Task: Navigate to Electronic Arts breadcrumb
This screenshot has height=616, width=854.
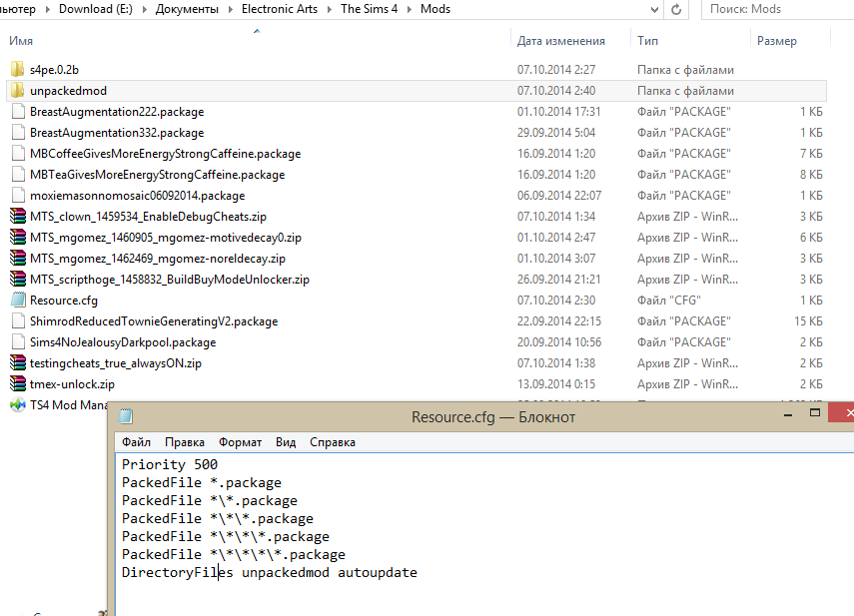Action: pos(280,9)
